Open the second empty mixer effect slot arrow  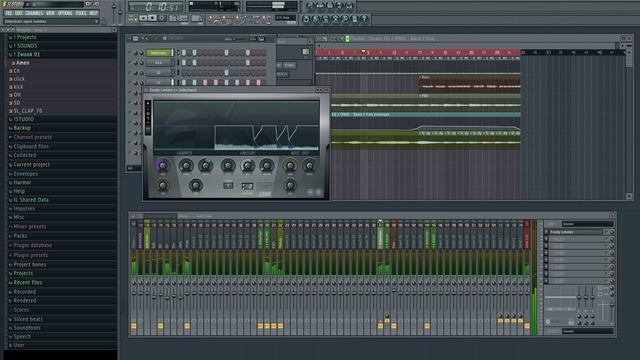click(x=547, y=239)
